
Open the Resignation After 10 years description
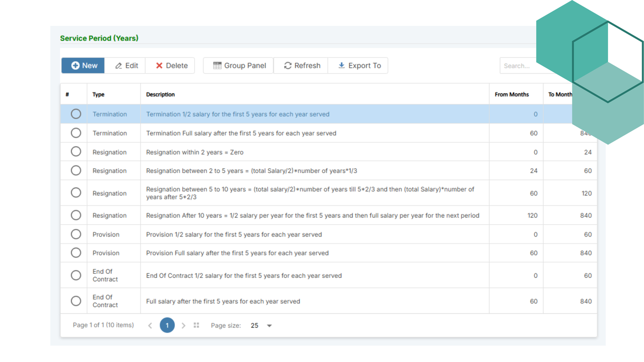[x=312, y=215]
